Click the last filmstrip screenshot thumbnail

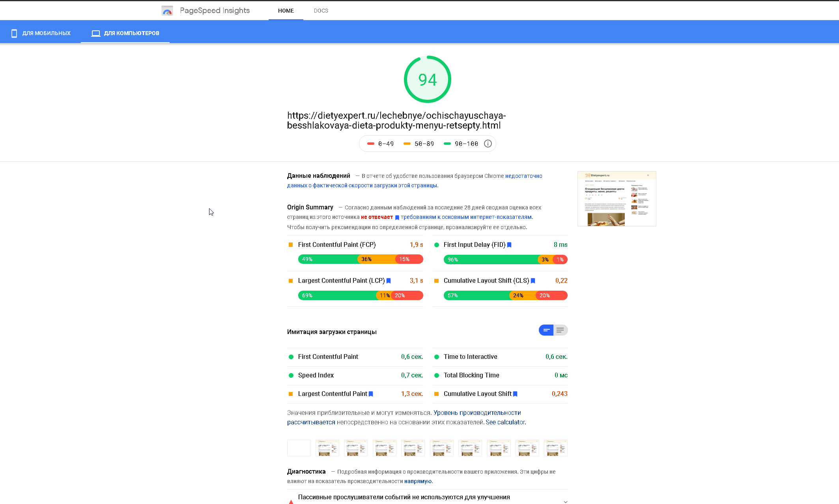point(555,448)
